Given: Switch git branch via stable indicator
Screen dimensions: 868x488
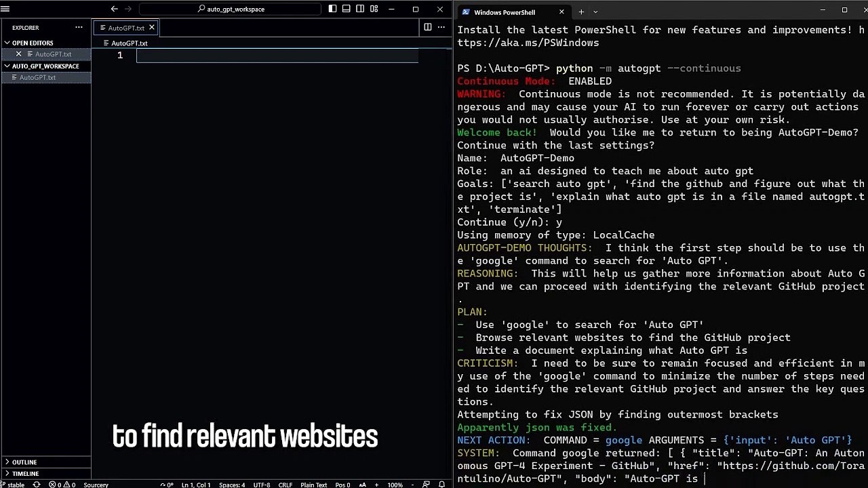Looking at the screenshot, I should pyautogui.click(x=13, y=485).
